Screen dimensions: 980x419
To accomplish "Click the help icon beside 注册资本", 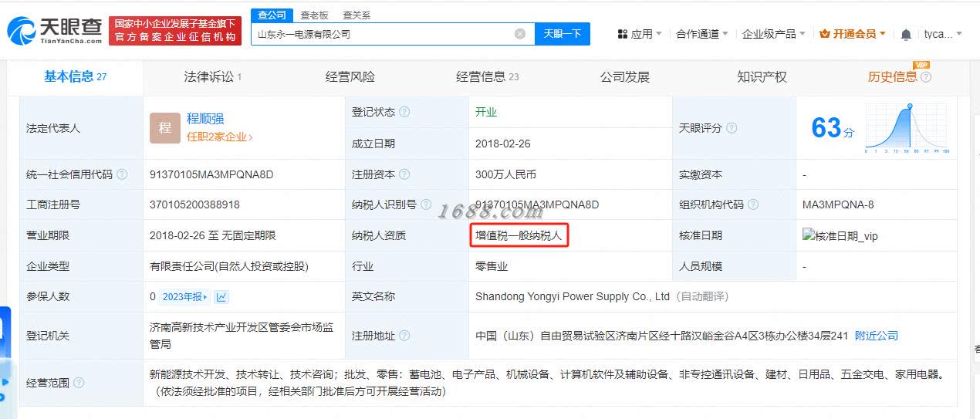I will click(404, 174).
